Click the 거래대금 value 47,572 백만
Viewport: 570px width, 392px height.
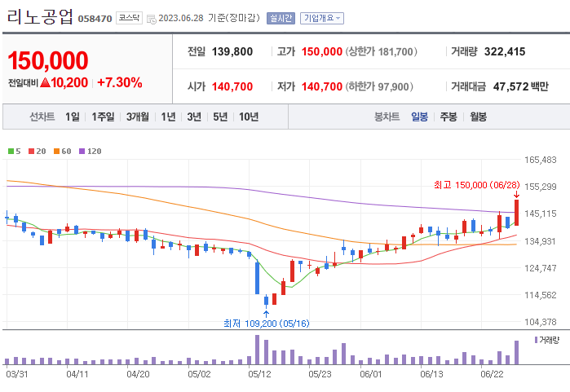[520, 86]
